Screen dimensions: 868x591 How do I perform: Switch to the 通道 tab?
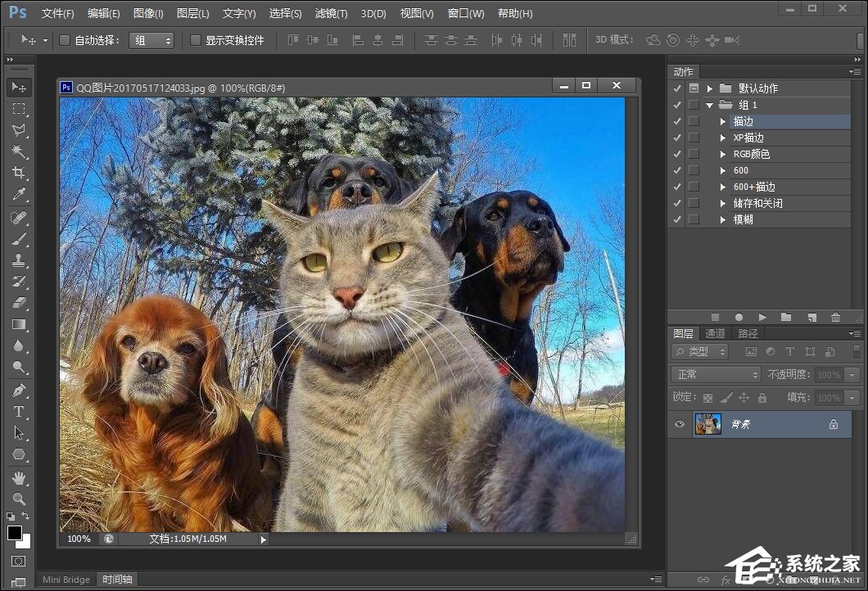point(715,333)
